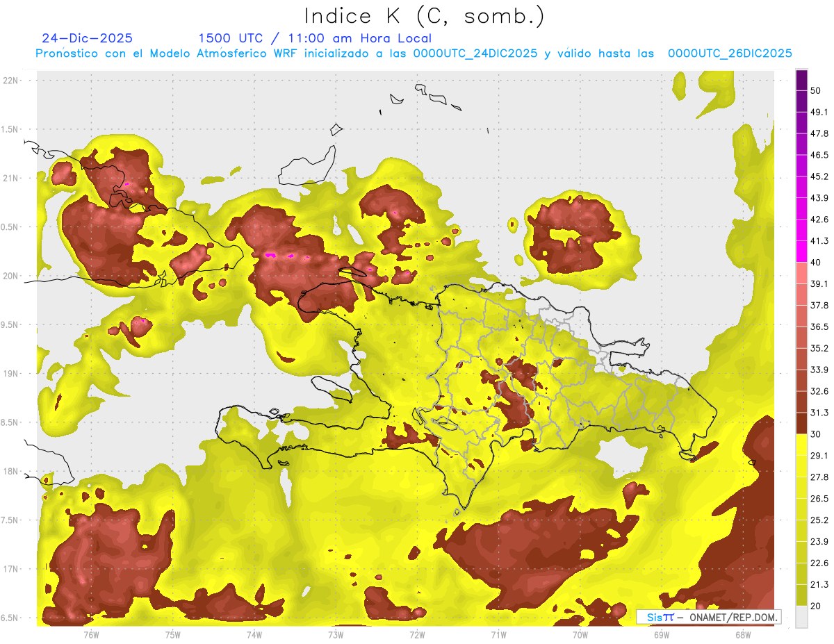Viewport: 834px width, 644px height.
Task: Click latitude axis label '20N'
Action: click(x=11, y=276)
